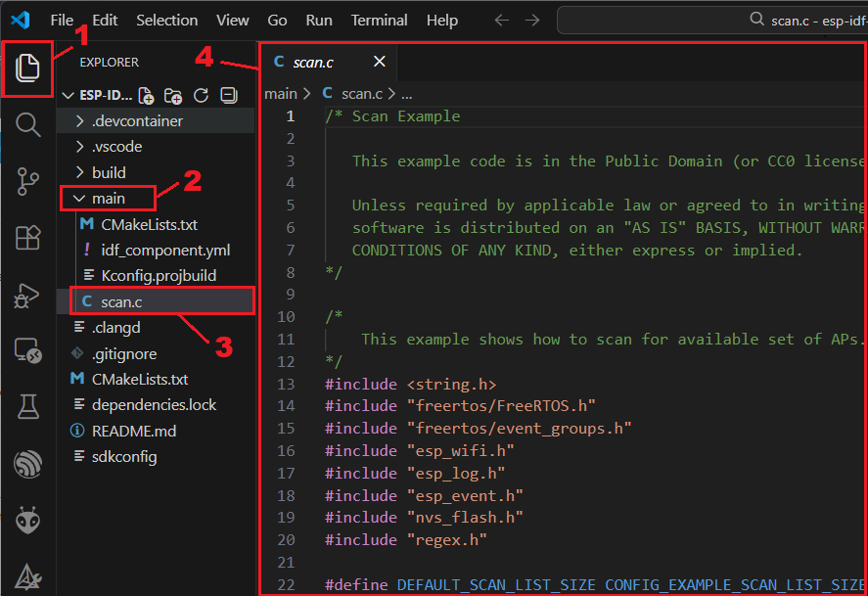
Task: Click the New File icon in Explorer
Action: pos(146,95)
